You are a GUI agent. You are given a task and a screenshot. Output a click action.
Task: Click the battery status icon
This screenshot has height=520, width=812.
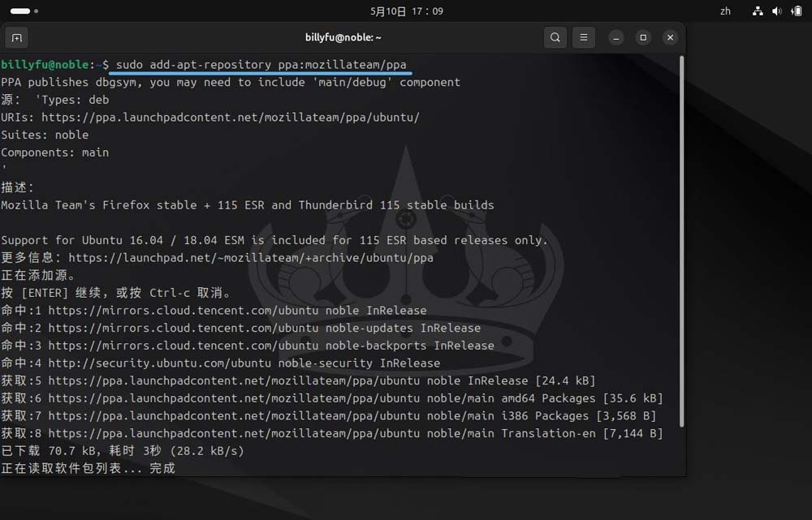point(795,11)
